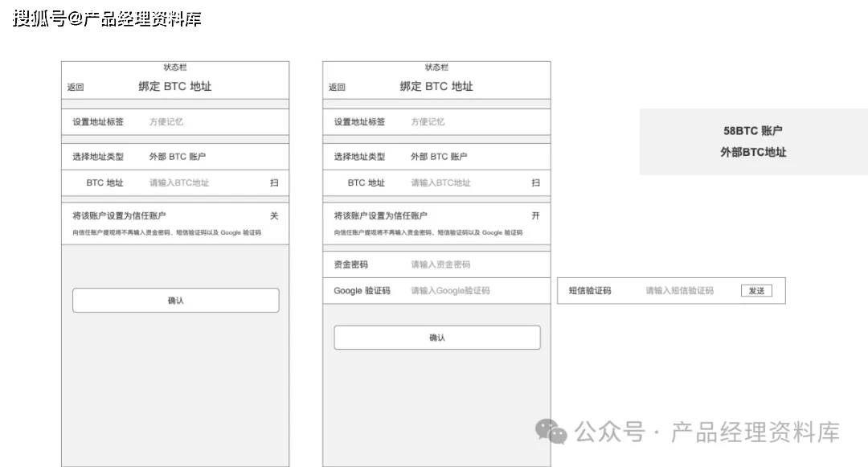This screenshot has height=467, width=868.
Task: Tap the scan icon in the right mockup
Action: tap(535, 183)
